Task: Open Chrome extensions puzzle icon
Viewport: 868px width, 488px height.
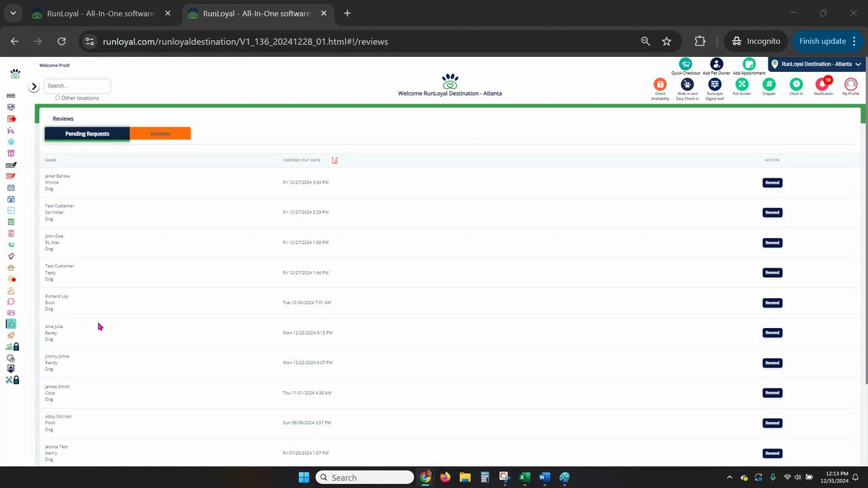Action: [700, 41]
